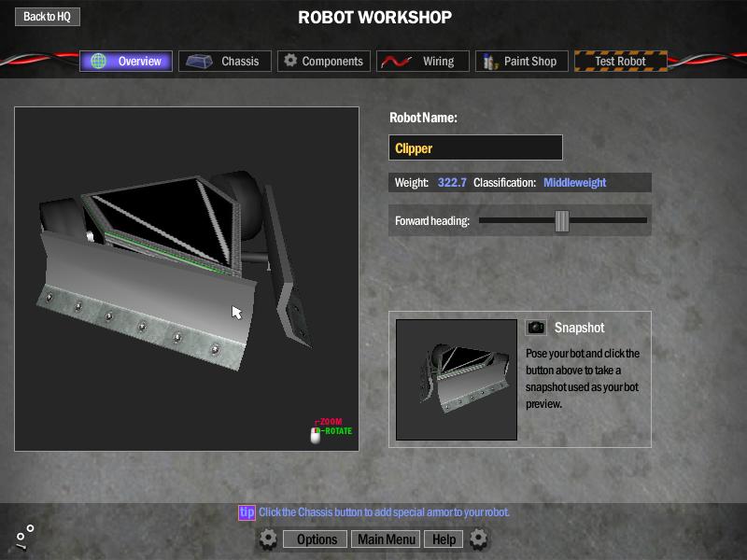Open the Components tab
Viewport: 747px width, 560px height.
pos(324,61)
